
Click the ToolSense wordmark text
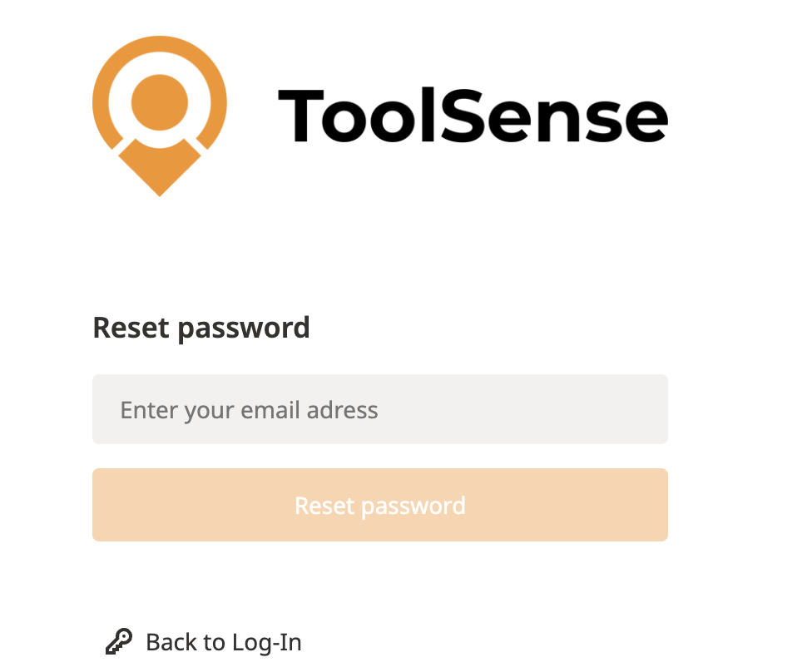[x=472, y=115]
